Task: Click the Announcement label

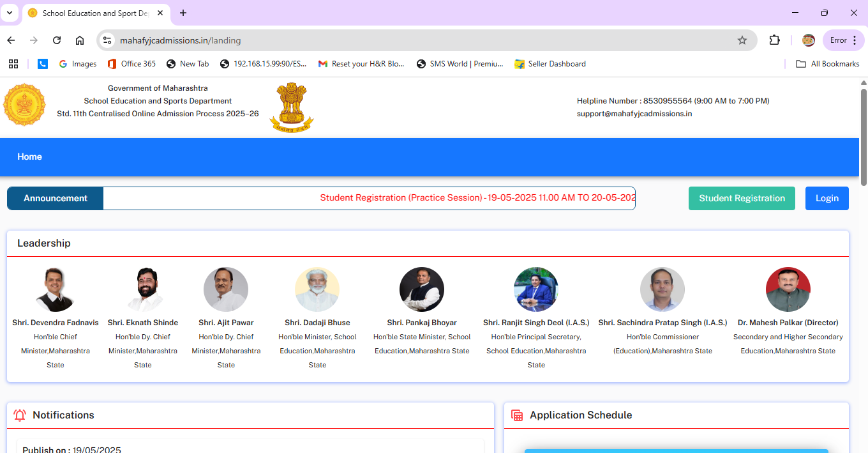Action: coord(56,198)
